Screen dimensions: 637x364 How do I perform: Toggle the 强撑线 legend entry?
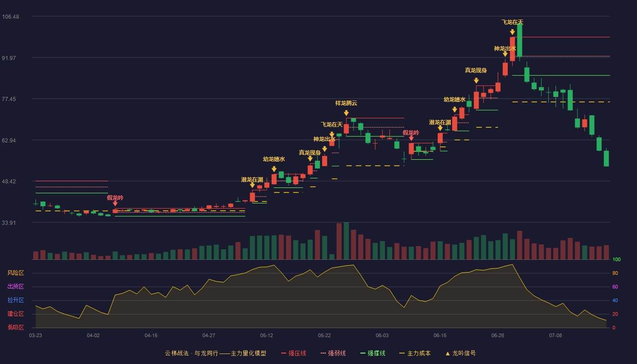coord(373,353)
